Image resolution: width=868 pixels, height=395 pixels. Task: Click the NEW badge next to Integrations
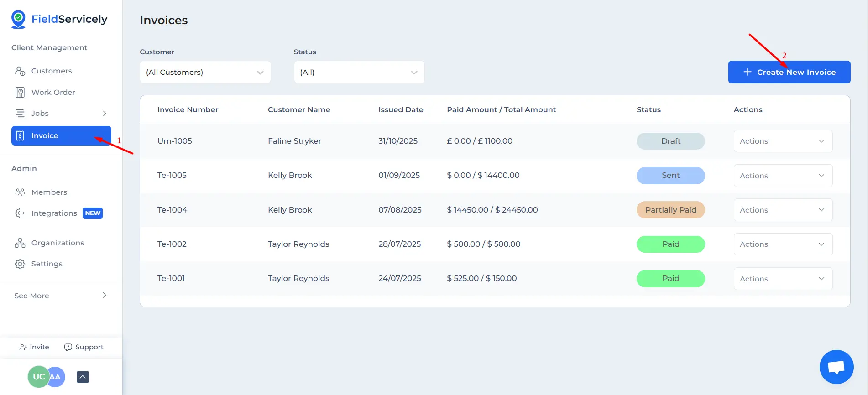[x=93, y=213]
